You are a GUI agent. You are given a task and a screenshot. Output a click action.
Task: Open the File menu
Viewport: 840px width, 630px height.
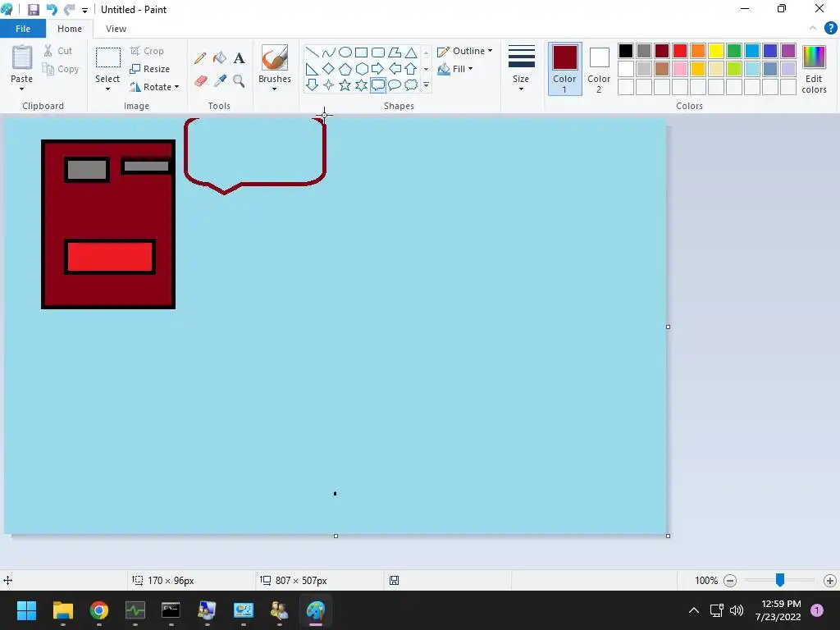tap(23, 29)
